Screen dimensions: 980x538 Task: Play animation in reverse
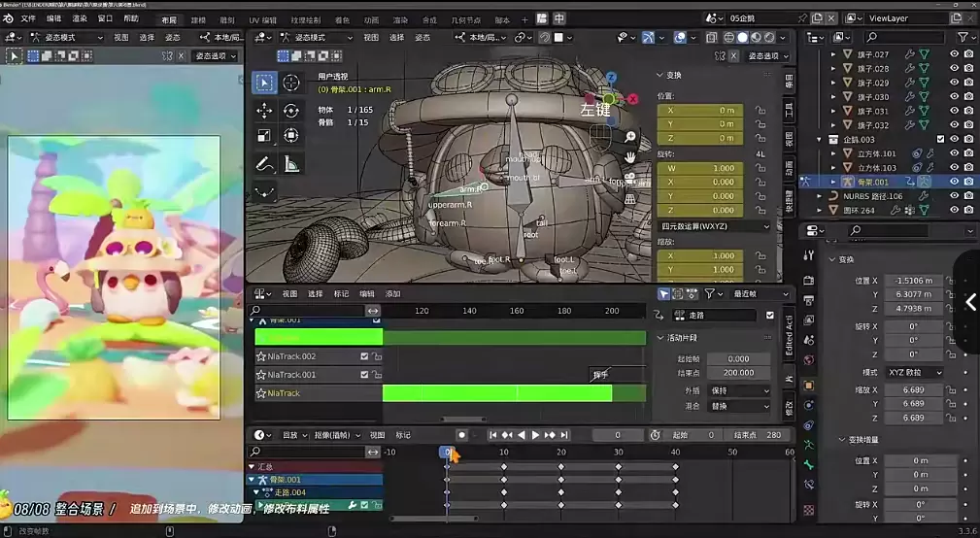tap(522, 435)
